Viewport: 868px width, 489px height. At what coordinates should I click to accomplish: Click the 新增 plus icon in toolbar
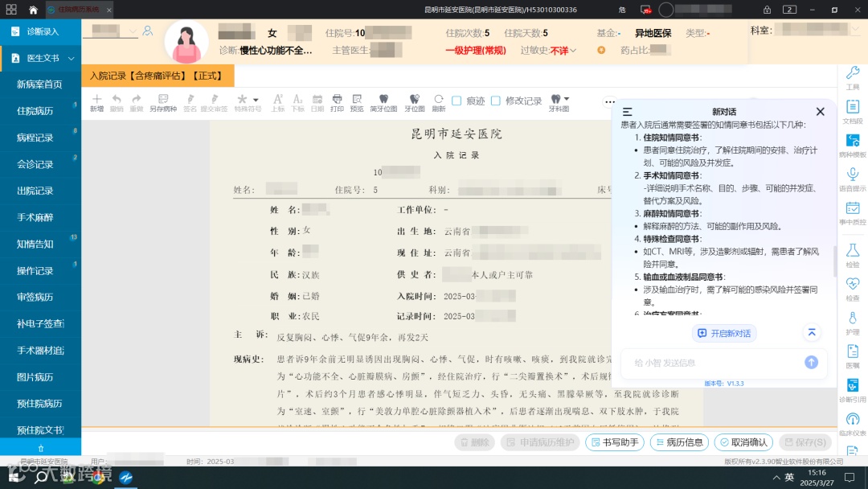point(97,99)
